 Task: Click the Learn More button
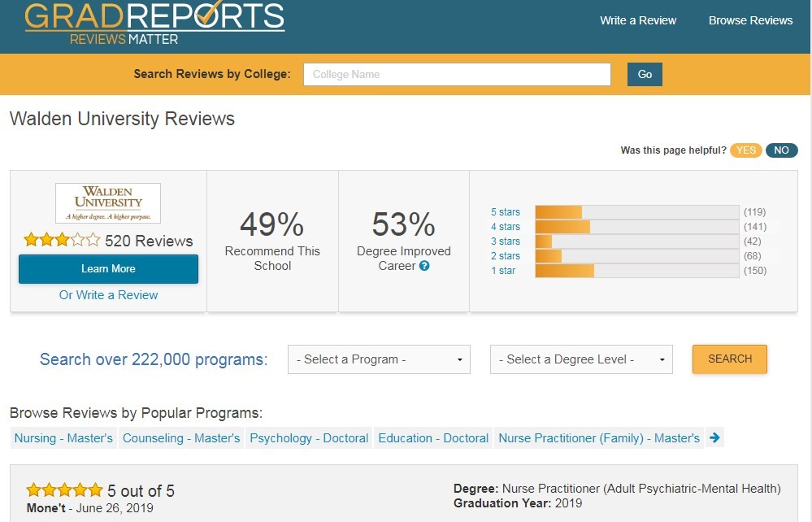(108, 269)
